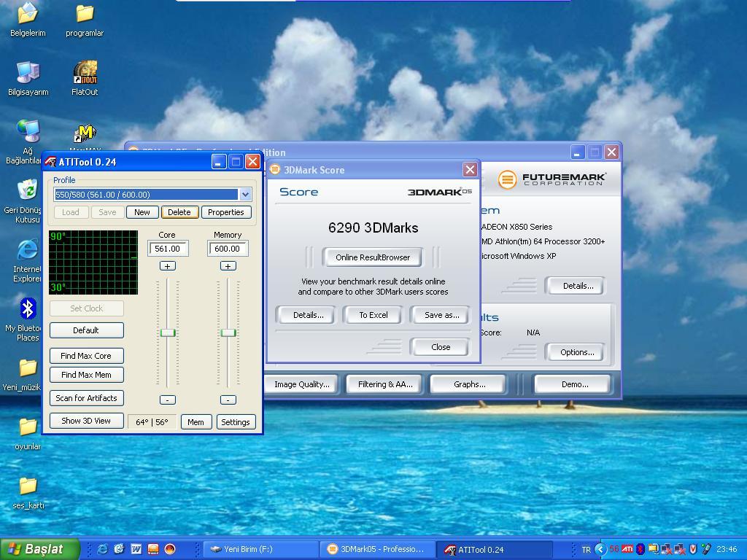747x560 pixels.
Task: Open Graphs... in 3DMark05
Action: [469, 384]
